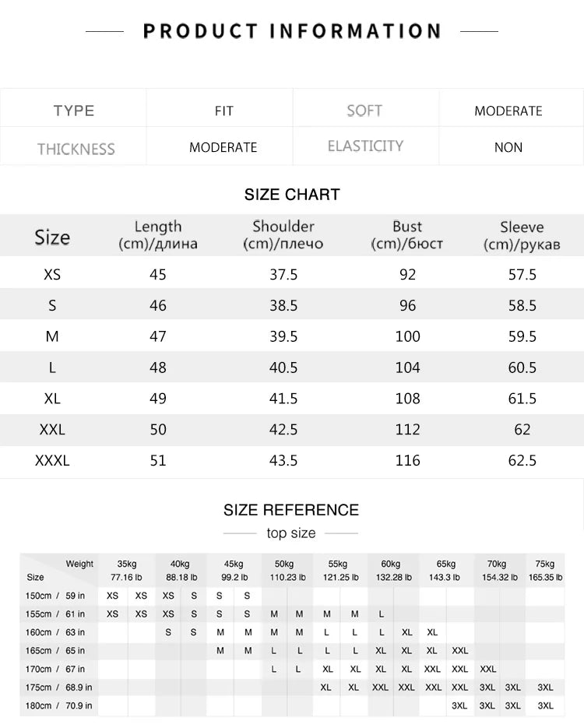Click the 75kg weight column header

[545, 570]
